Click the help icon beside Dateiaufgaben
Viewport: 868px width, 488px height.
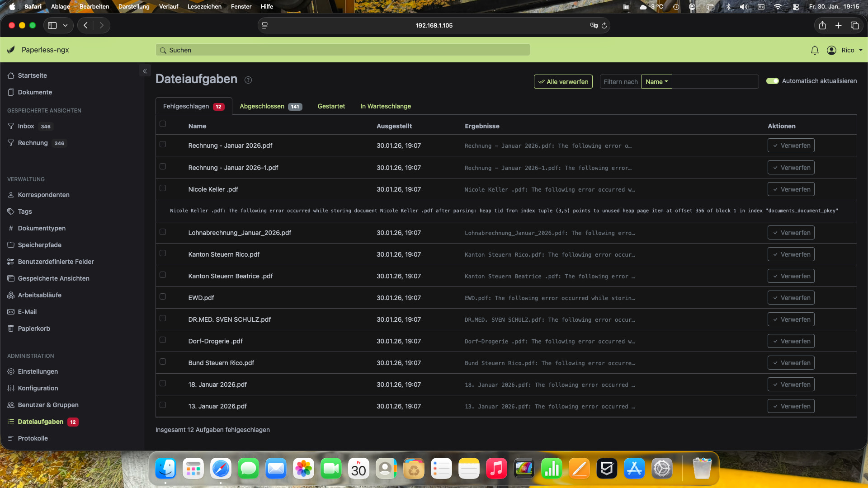[248, 80]
